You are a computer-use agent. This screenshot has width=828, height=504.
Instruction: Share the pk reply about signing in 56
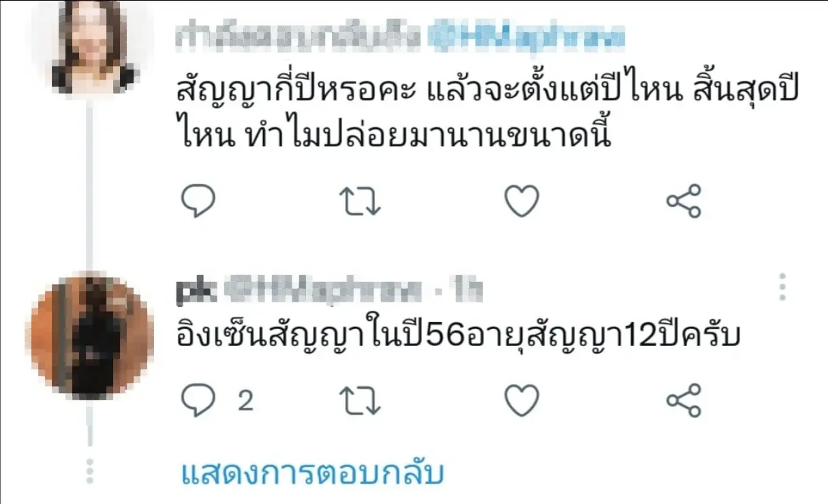[x=684, y=400]
